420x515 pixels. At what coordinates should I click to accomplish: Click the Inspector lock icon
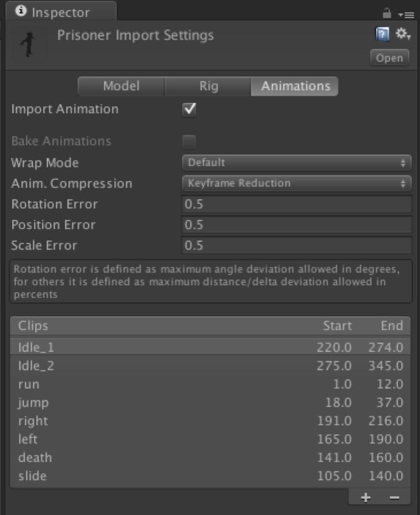click(386, 12)
